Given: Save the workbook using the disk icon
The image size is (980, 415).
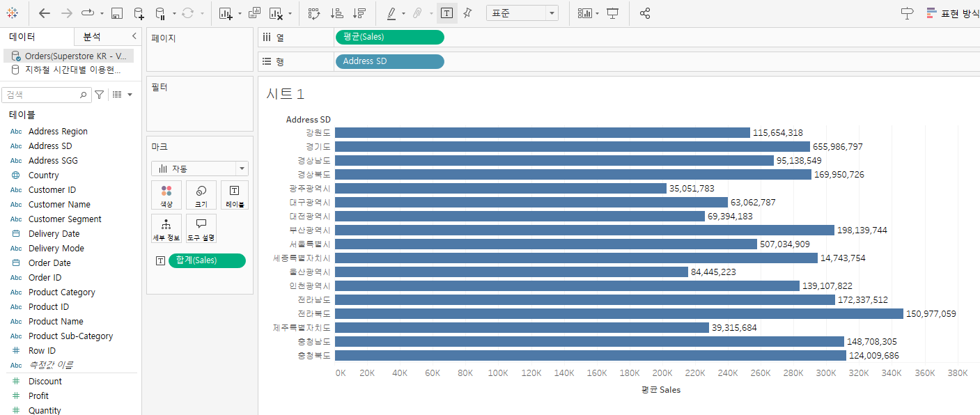Looking at the screenshot, I should pos(118,13).
